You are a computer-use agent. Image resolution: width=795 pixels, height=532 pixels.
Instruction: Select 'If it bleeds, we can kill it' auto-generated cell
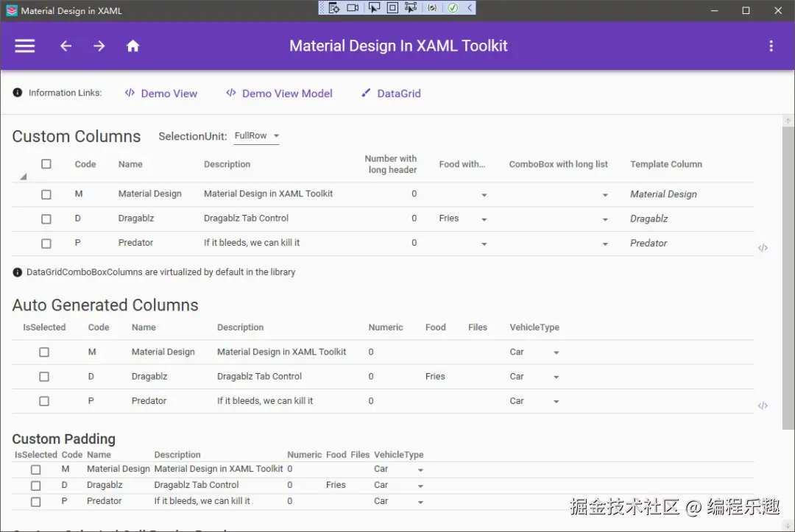(x=265, y=401)
